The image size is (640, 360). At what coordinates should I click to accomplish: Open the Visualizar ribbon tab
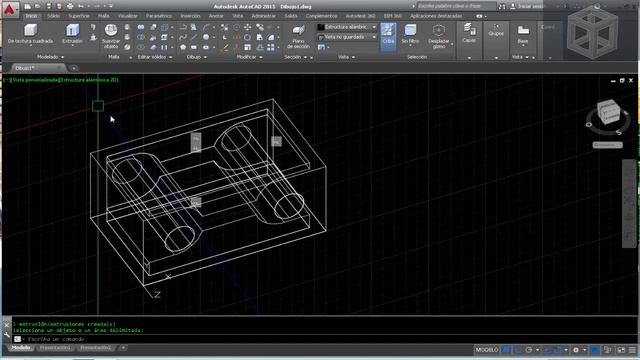pyautogui.click(x=128, y=16)
